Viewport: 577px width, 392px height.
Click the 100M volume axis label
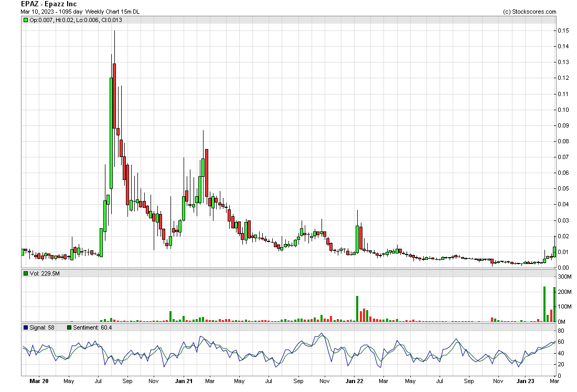[x=564, y=306]
